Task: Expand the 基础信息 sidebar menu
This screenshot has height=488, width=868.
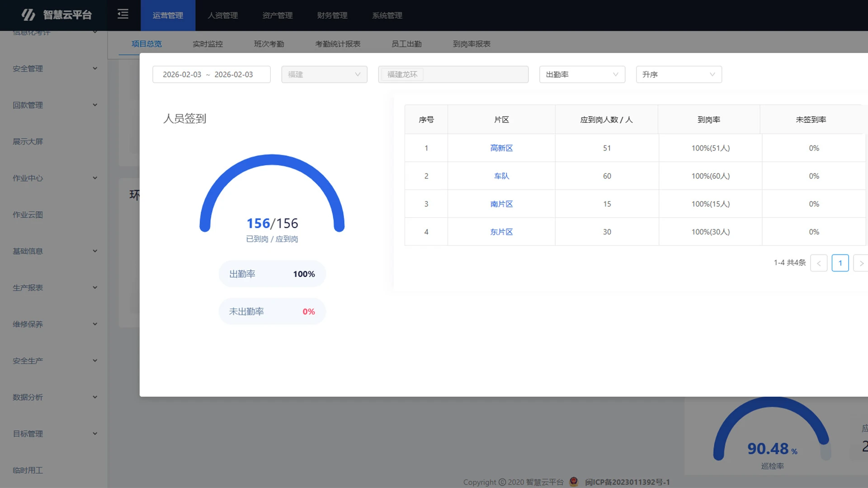Action: pyautogui.click(x=28, y=251)
